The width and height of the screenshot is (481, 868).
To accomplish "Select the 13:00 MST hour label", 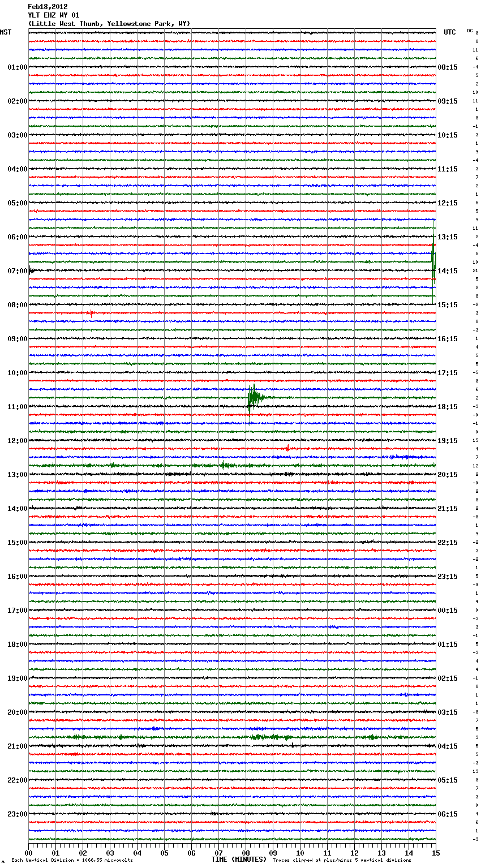I will click(18, 475).
